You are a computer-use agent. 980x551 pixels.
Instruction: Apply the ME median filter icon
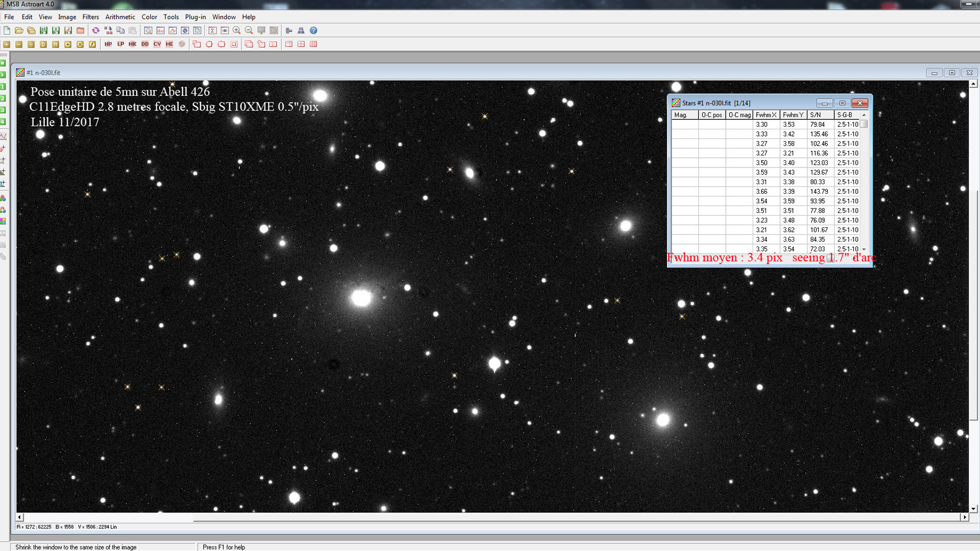pos(170,44)
